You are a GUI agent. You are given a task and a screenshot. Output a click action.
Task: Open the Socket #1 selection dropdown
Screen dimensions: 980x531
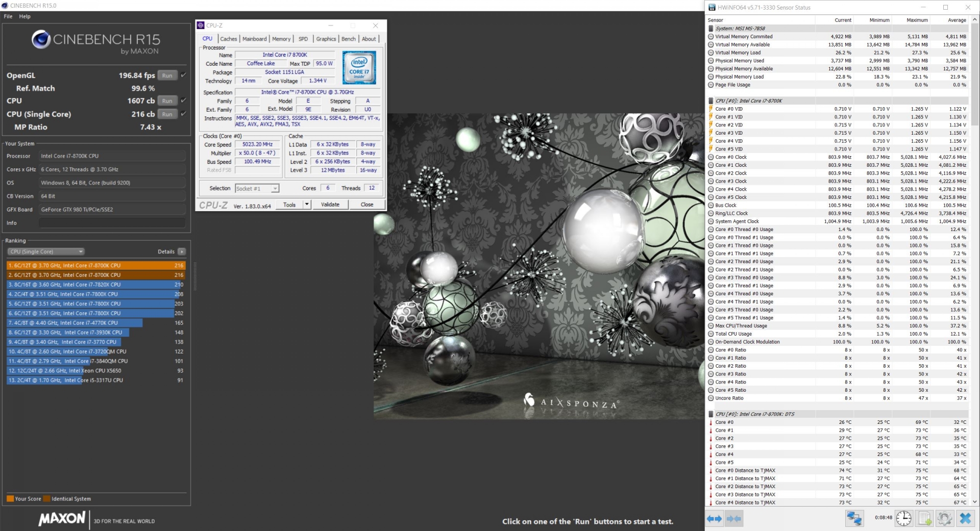click(257, 189)
